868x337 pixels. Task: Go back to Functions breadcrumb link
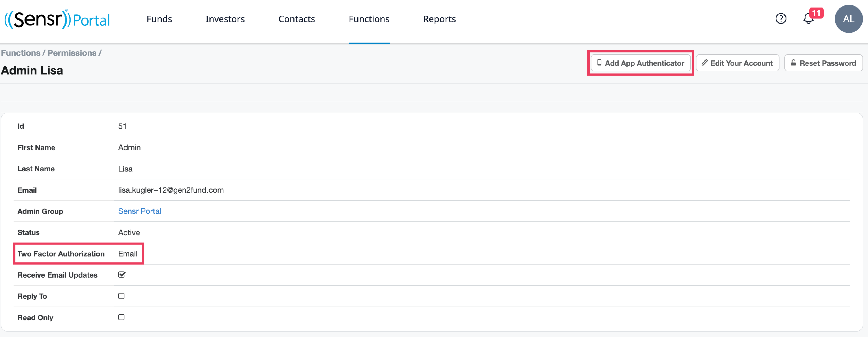[21, 53]
